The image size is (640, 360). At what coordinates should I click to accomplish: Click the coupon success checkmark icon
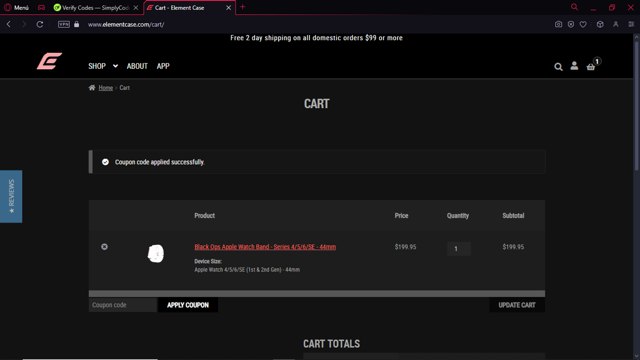pos(105,162)
